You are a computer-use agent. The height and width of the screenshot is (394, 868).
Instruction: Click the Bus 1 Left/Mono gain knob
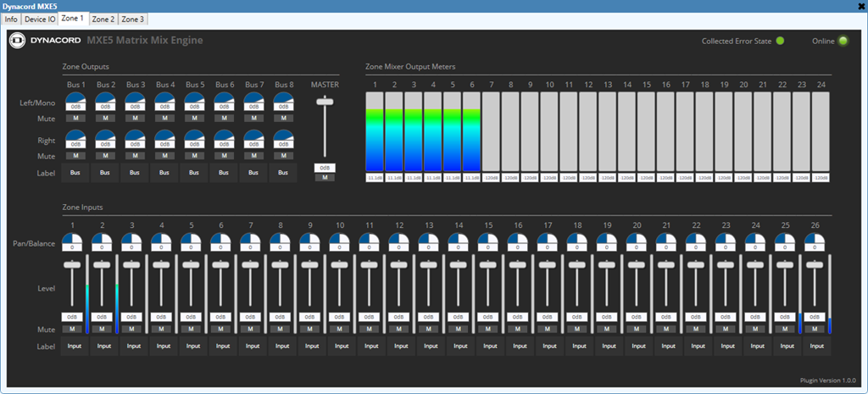click(75, 99)
